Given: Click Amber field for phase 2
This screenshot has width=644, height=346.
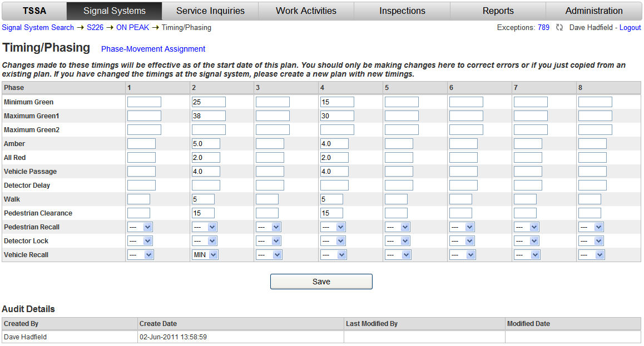Looking at the screenshot, I should [206, 144].
